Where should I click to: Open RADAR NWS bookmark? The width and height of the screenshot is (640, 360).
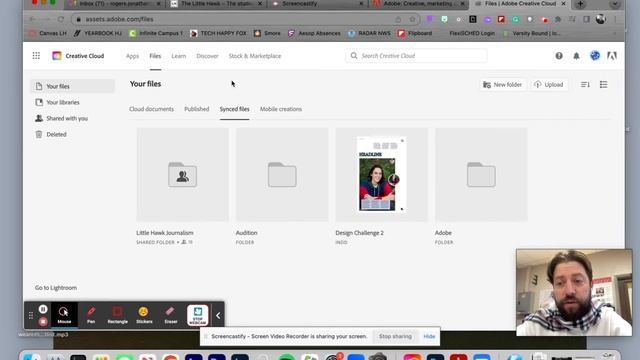pyautogui.click(x=370, y=33)
